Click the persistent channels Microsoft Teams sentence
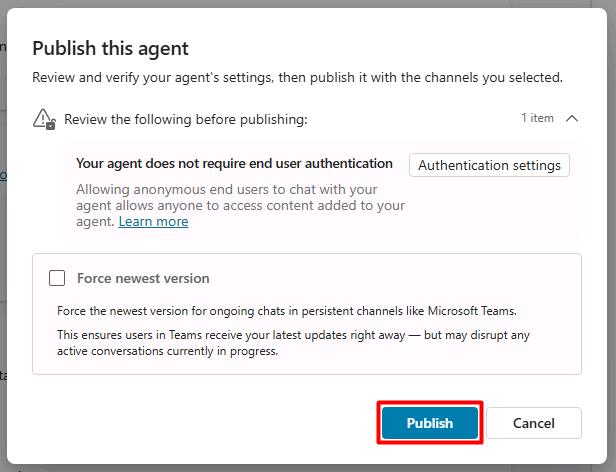Viewport: 616px width, 472px height. coord(287,311)
